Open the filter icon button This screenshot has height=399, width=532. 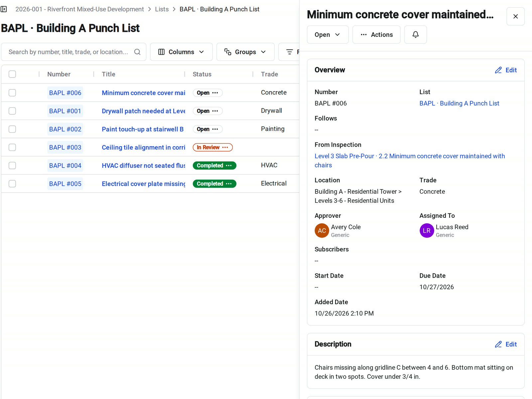pyautogui.click(x=290, y=52)
